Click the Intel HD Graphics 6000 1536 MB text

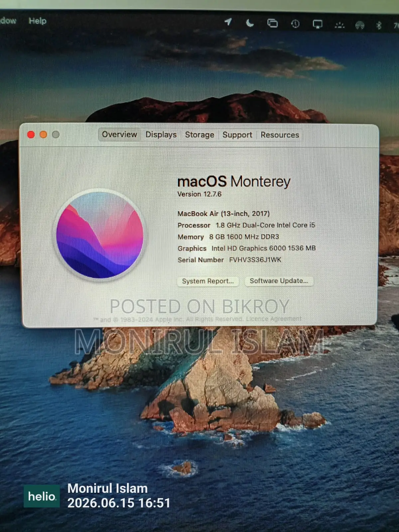[x=264, y=248]
